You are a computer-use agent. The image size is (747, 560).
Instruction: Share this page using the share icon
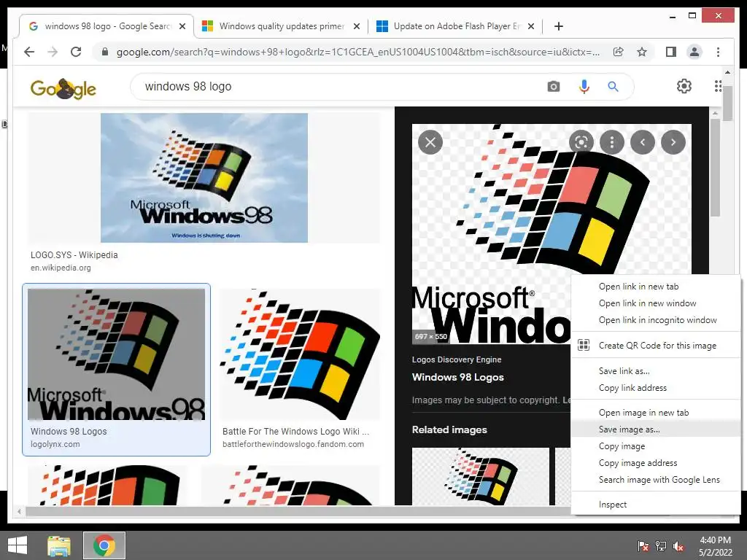pos(619,52)
